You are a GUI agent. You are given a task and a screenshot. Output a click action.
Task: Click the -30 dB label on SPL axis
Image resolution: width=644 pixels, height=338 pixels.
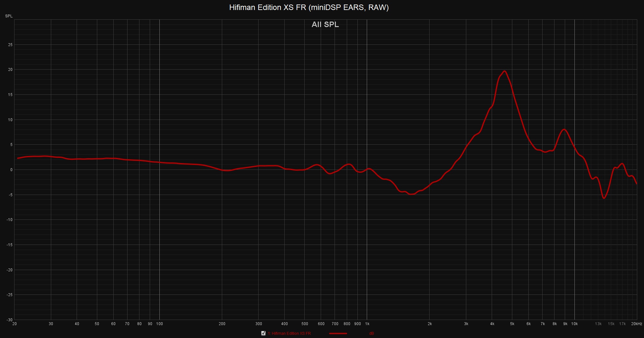click(10, 320)
